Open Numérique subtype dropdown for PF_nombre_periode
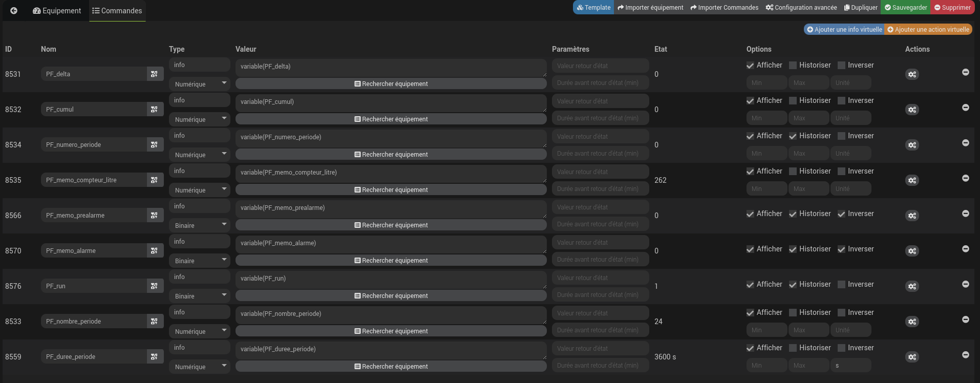Screen dimensions: 980x383 tap(200, 331)
